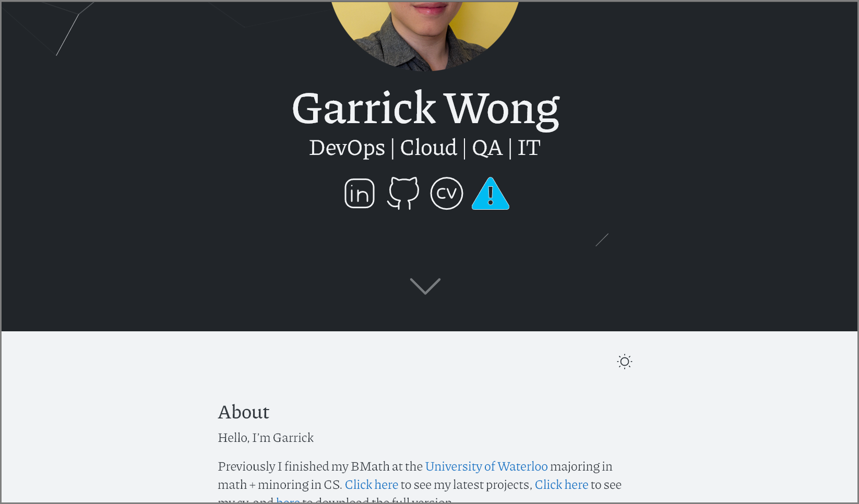Click the link to see latest projects

coord(372,484)
